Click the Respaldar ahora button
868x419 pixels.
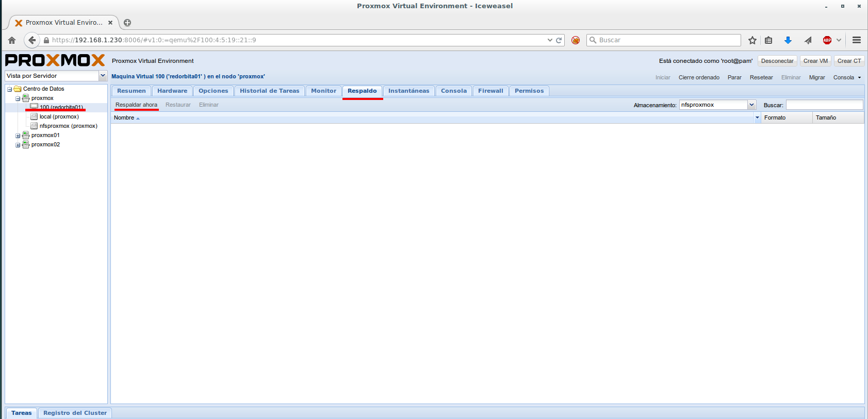pyautogui.click(x=136, y=105)
